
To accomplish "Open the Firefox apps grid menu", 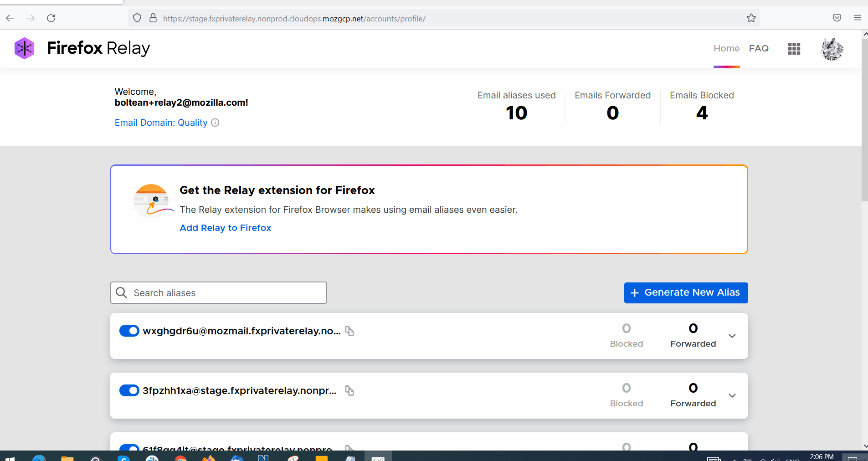I will point(794,49).
